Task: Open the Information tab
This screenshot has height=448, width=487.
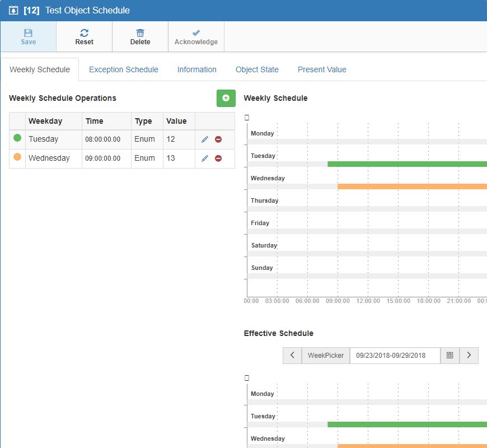Action: (x=196, y=69)
